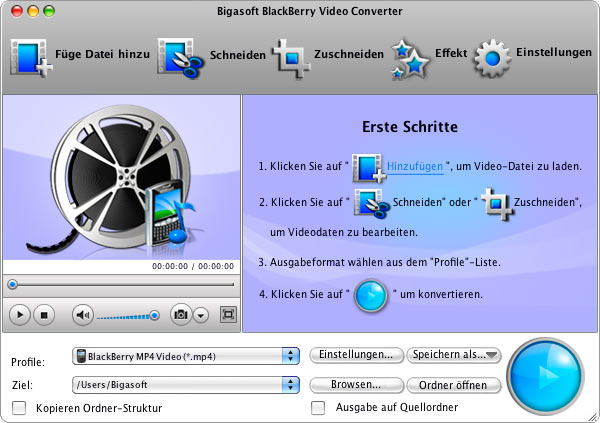This screenshot has width=600, height=423.
Task: Mute audio with the speaker icon
Action: (82, 315)
